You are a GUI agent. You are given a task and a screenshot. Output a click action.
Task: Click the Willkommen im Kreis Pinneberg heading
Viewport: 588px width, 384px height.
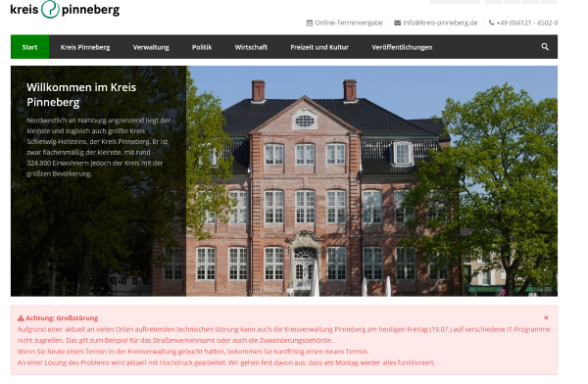click(81, 94)
